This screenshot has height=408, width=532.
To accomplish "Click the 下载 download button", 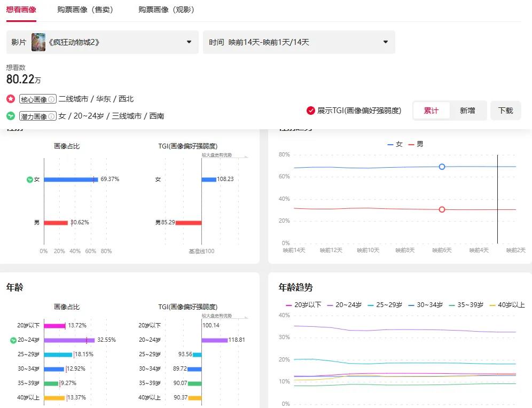I will pos(506,111).
